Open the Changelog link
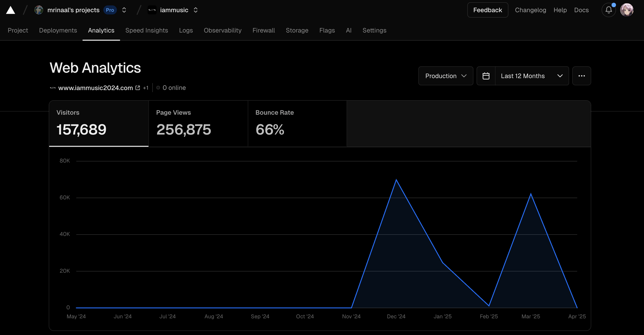The height and width of the screenshot is (335, 644). pyautogui.click(x=530, y=10)
